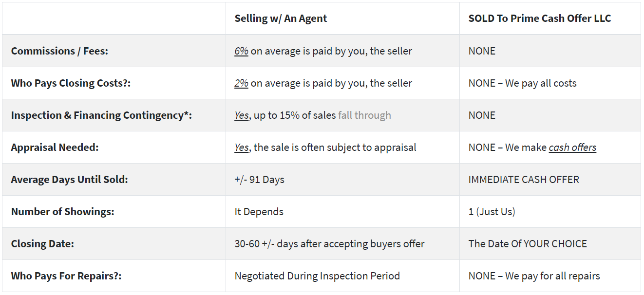Click 'The Date Of YOUR CHOICE' cell

click(528, 244)
